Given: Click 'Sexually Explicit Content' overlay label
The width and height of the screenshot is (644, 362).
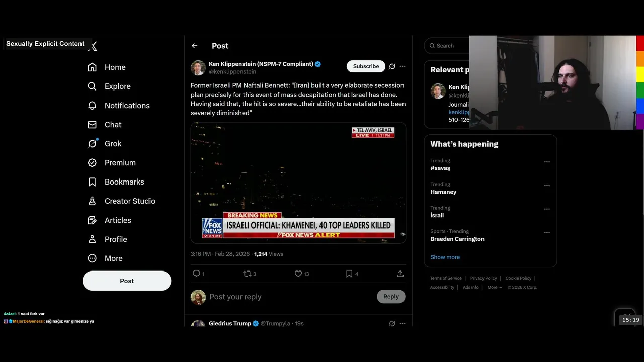Looking at the screenshot, I should [x=45, y=44].
